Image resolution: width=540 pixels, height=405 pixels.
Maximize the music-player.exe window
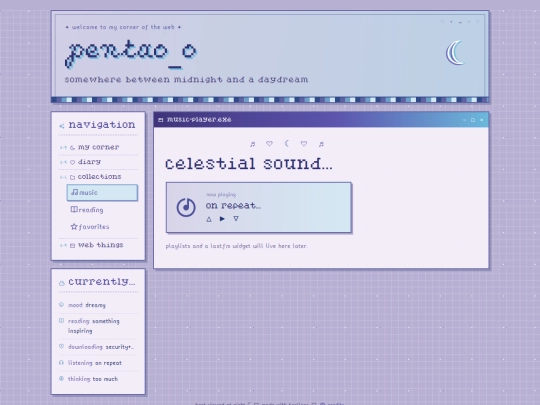tap(473, 120)
